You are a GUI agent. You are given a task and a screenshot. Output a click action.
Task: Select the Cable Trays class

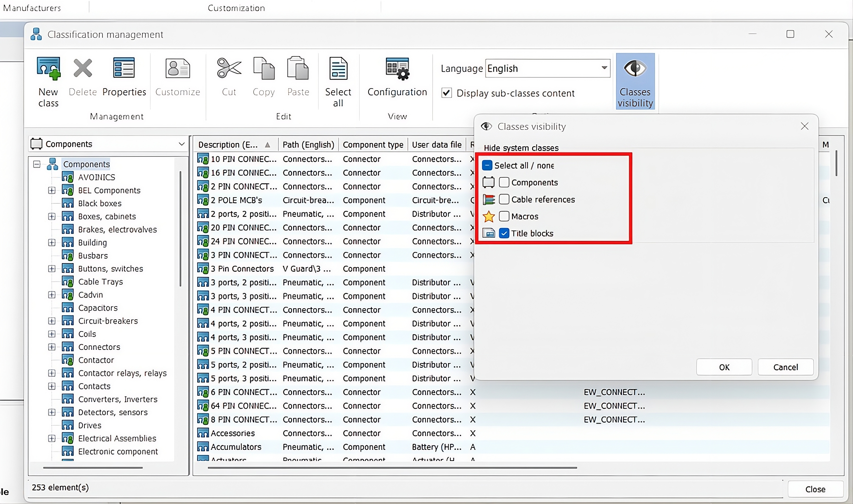point(100,282)
